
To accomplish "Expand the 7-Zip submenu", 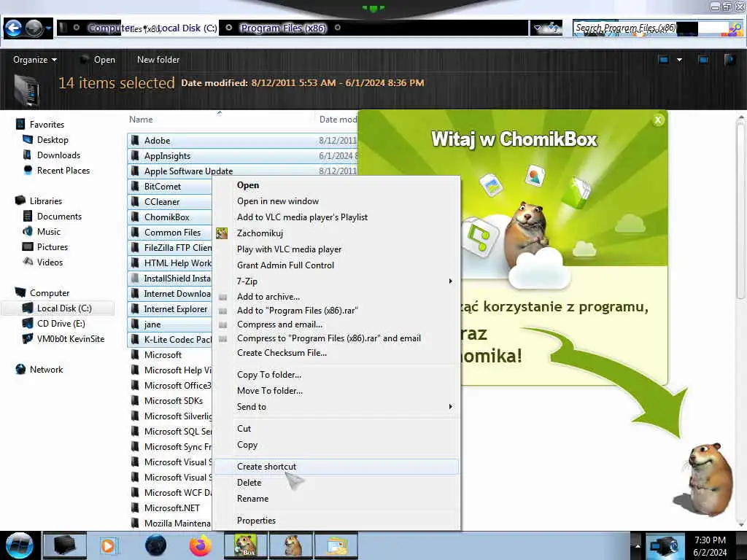I will click(x=336, y=281).
